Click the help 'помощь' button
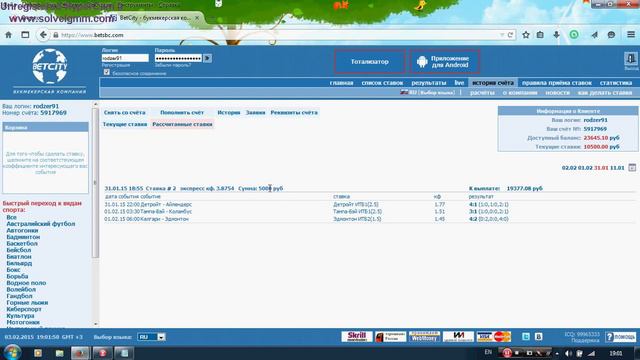The image size is (640, 360). coord(620,337)
